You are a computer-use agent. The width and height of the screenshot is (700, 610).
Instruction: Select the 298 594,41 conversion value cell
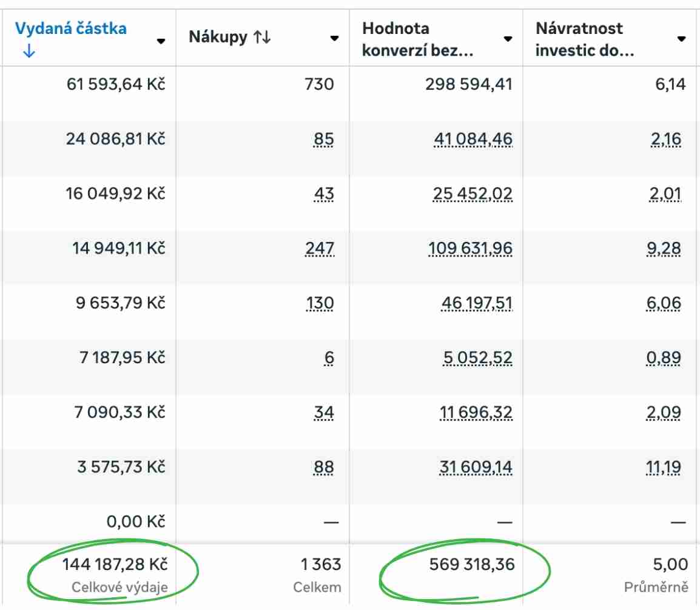tap(469, 84)
